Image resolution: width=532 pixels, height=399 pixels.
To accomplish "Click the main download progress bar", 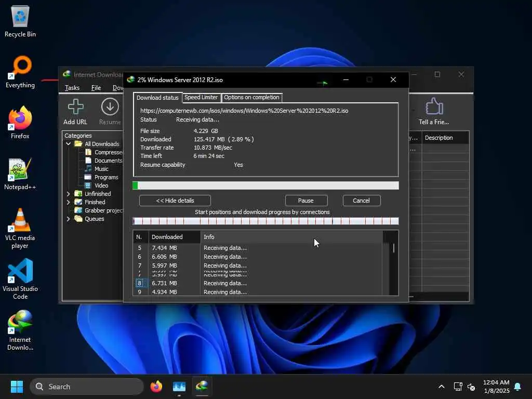I will (265, 185).
